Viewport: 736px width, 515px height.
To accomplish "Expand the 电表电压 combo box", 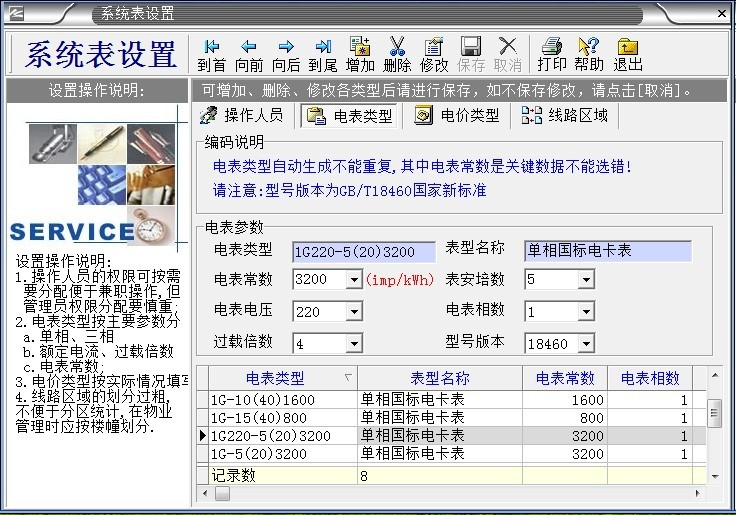I will 354,312.
